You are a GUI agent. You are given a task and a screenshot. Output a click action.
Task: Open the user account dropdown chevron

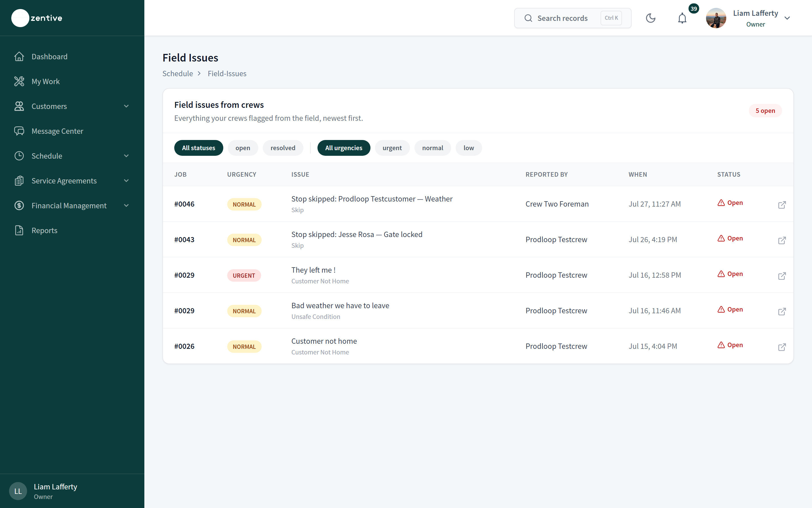tap(787, 18)
